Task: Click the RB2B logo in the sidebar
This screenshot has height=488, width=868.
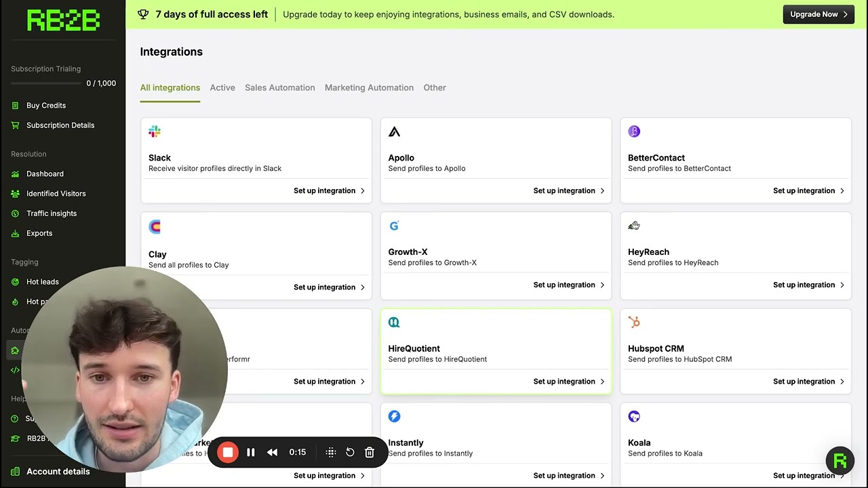Action: (63, 20)
